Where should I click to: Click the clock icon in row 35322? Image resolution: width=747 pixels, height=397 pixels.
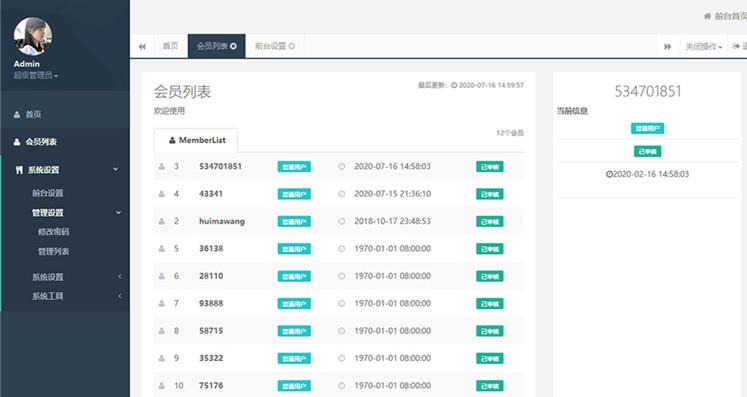pos(342,358)
